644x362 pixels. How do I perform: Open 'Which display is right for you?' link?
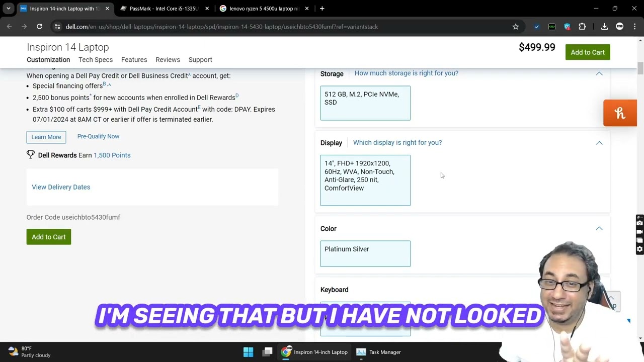click(x=397, y=143)
